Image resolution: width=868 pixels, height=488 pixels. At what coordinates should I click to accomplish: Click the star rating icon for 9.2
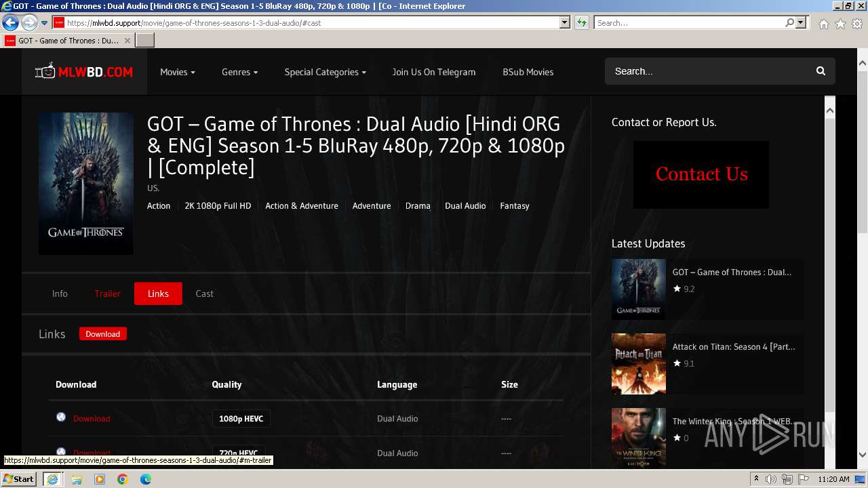(677, 289)
